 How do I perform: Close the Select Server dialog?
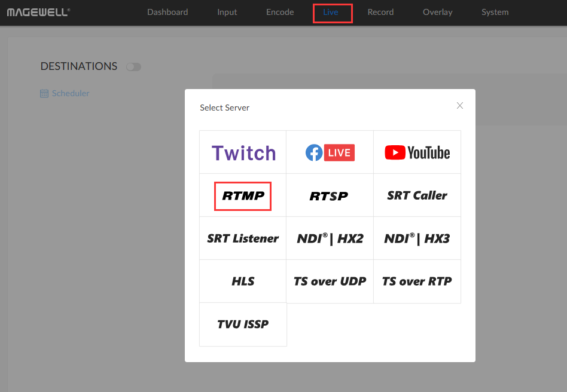[x=459, y=105]
